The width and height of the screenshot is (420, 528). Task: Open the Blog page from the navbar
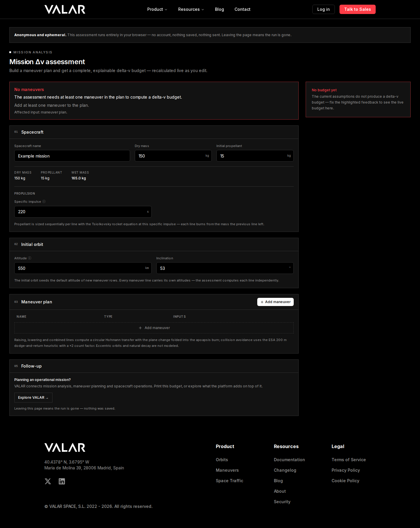[219, 9]
